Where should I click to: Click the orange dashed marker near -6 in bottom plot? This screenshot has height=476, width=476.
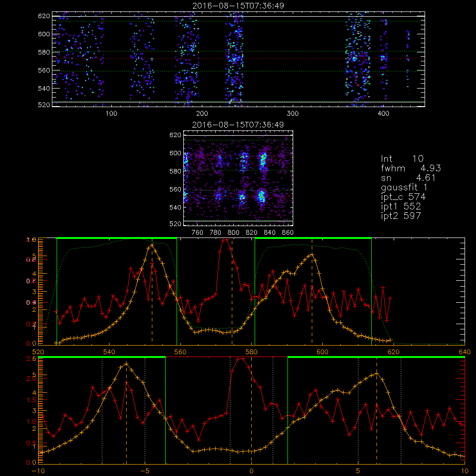[x=126, y=410]
